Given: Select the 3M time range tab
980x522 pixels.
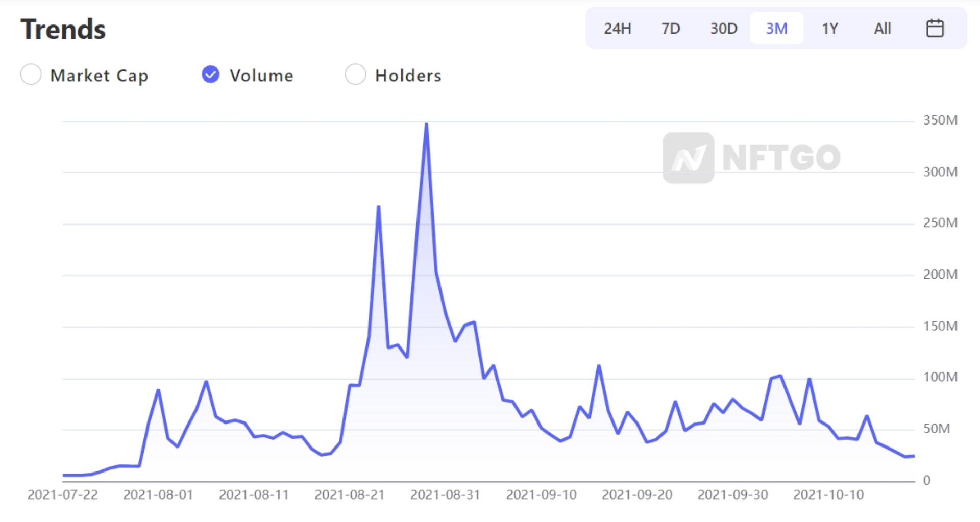Looking at the screenshot, I should [776, 29].
